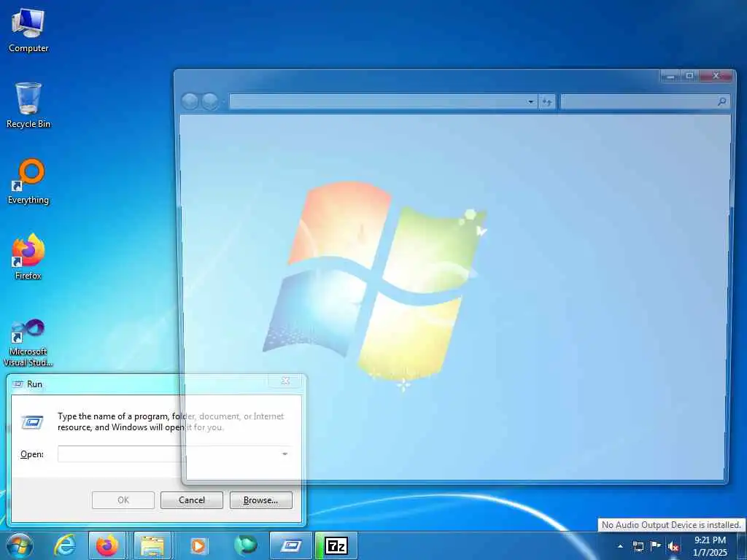This screenshot has width=747, height=560.
Task: Open the Windows Start menu orb
Action: coord(20,545)
